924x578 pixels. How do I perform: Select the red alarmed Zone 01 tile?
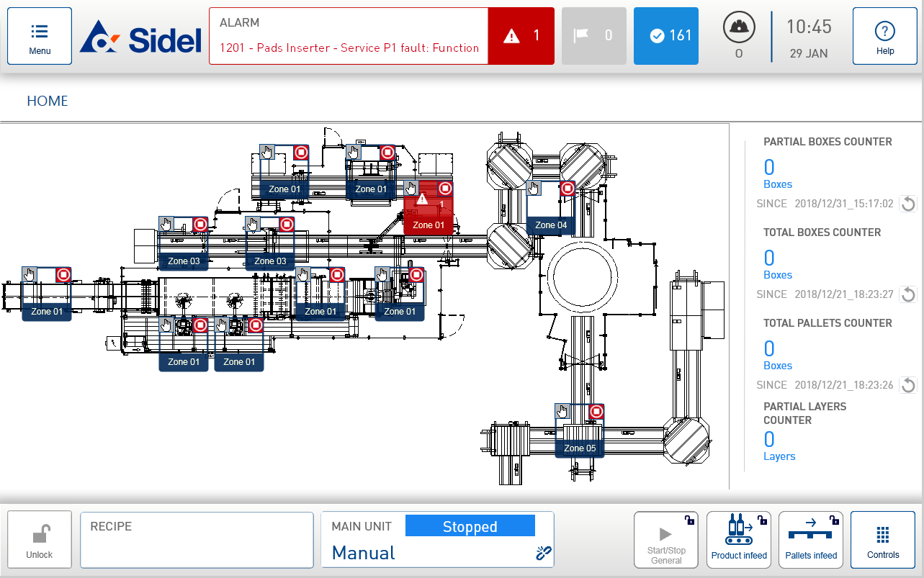pos(429,209)
